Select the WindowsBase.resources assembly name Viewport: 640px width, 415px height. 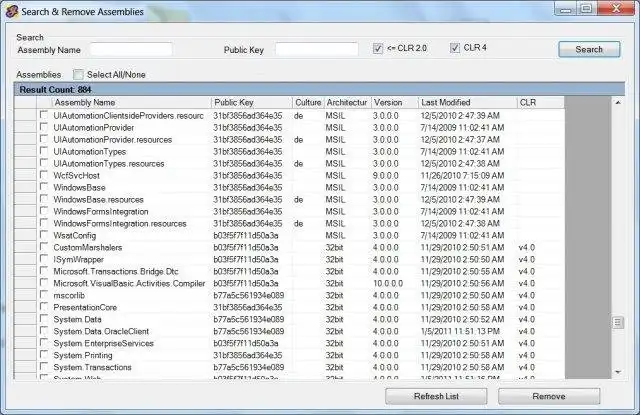click(x=98, y=200)
